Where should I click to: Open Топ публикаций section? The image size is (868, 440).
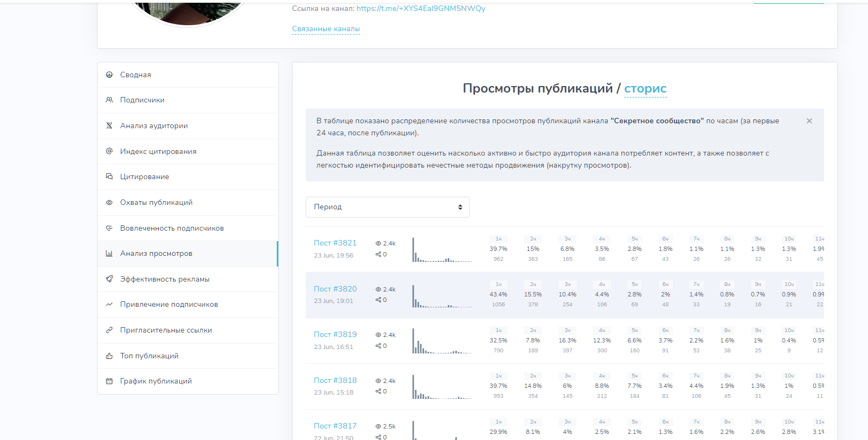188,356
